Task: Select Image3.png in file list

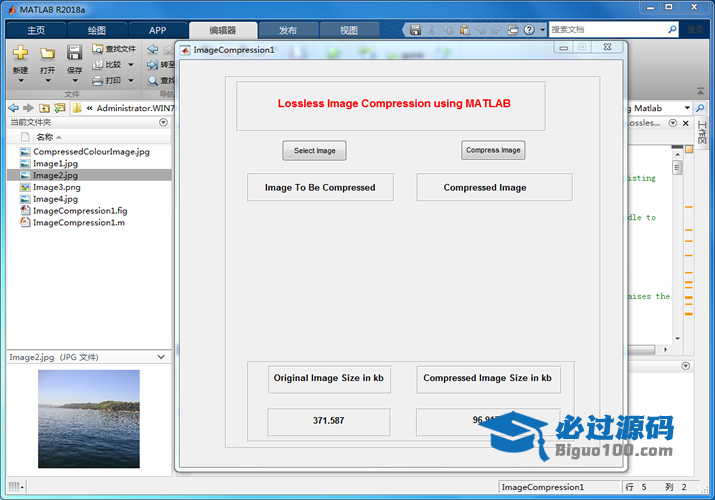Action: pos(57,187)
